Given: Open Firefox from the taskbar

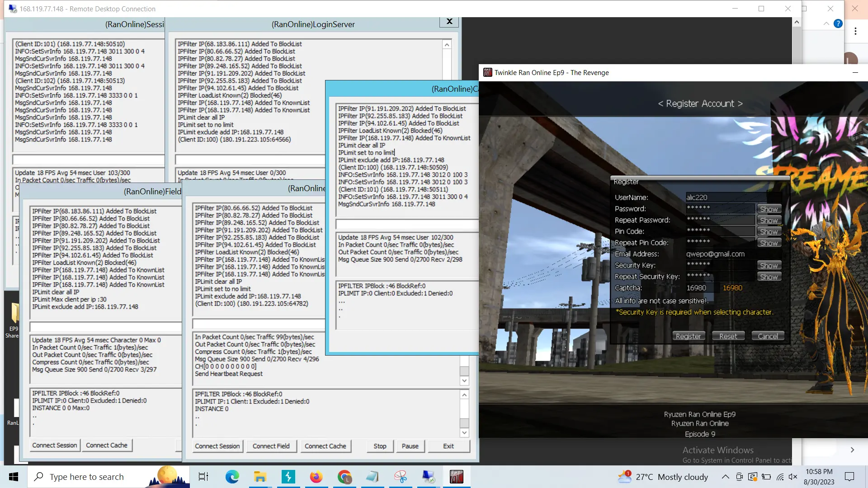Looking at the screenshot, I should pos(316,477).
